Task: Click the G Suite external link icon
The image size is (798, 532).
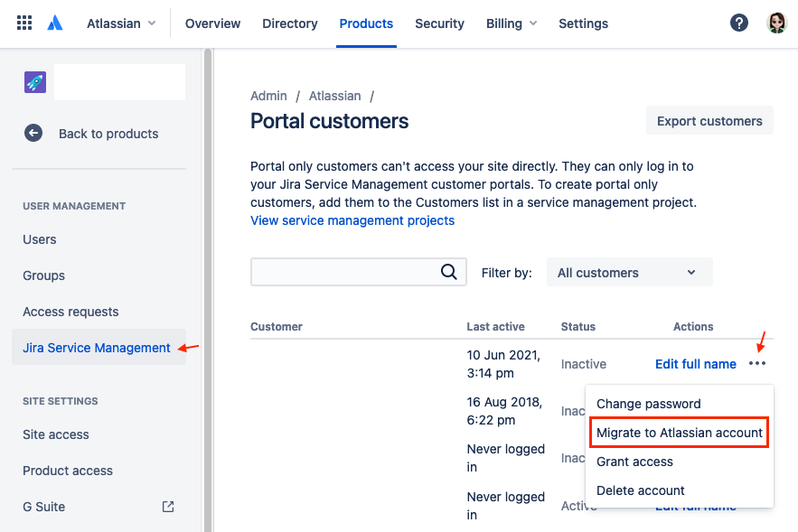Action: (168, 507)
